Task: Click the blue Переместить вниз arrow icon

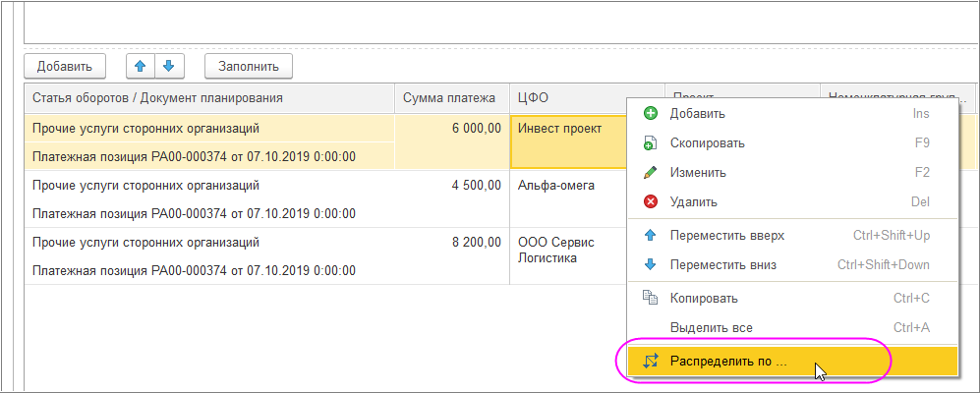Action: 650,265
